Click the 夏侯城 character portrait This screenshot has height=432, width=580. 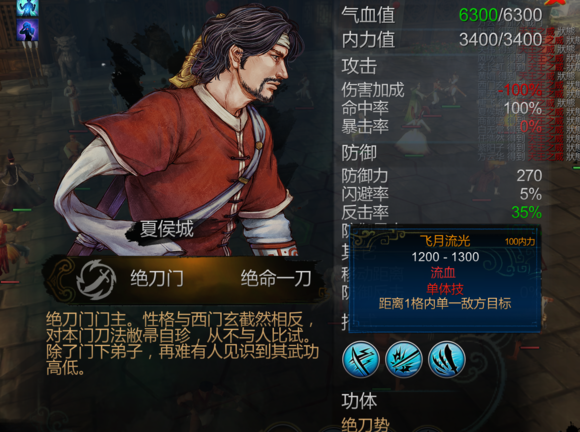tap(178, 129)
